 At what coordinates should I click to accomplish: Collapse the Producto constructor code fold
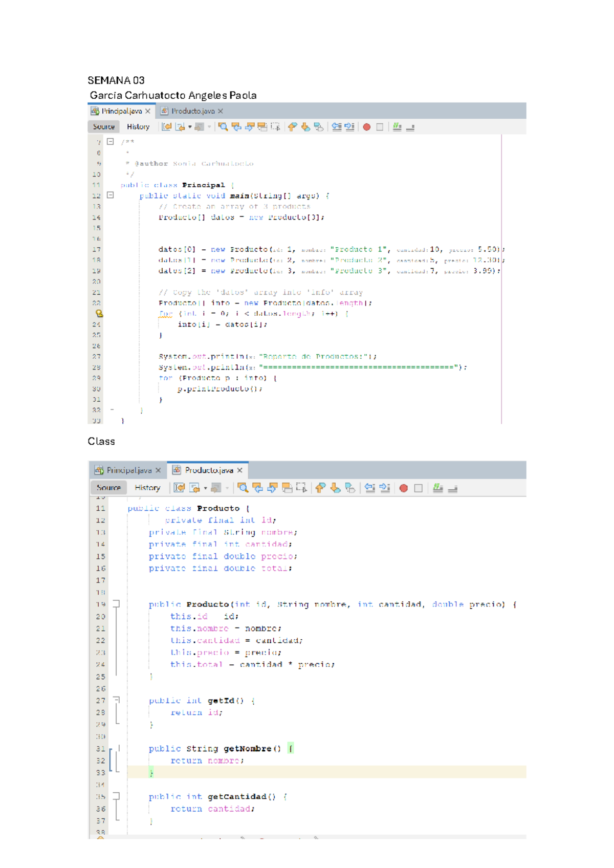[x=116, y=604]
